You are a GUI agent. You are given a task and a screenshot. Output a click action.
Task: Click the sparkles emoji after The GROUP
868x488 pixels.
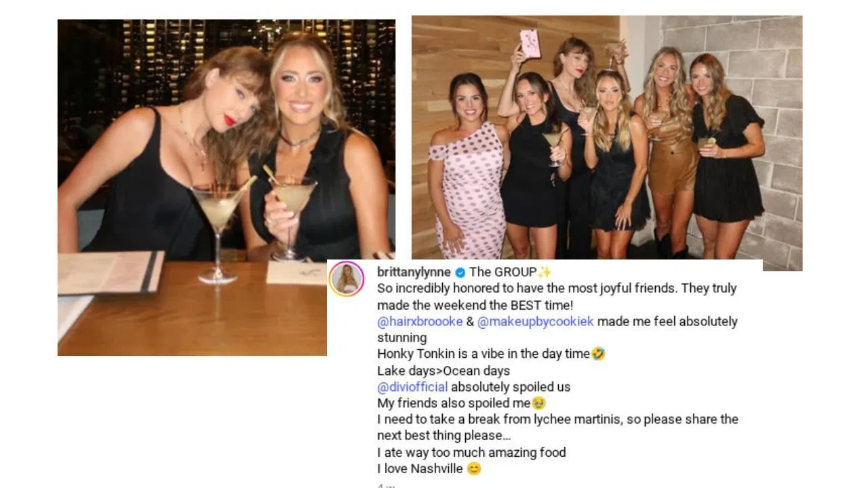point(545,272)
